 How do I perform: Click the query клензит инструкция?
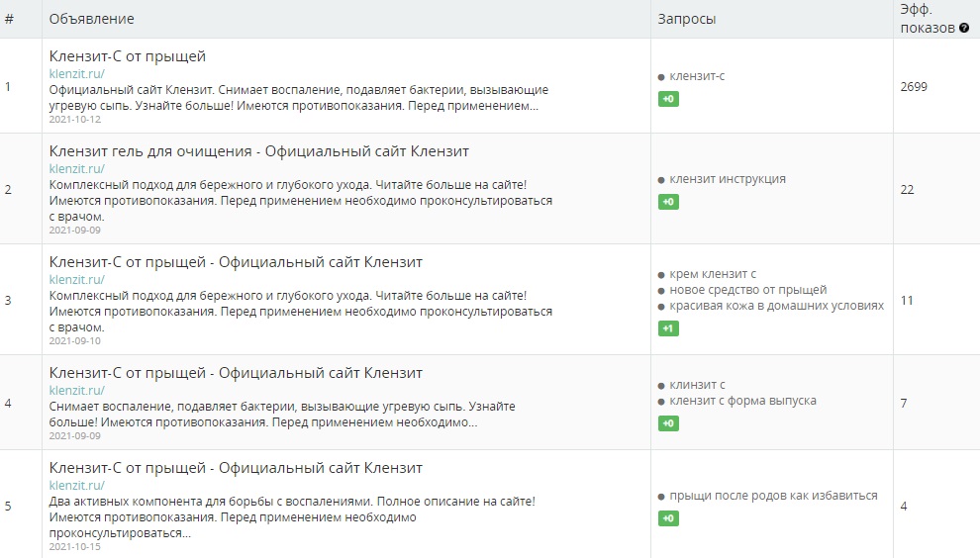click(x=728, y=179)
